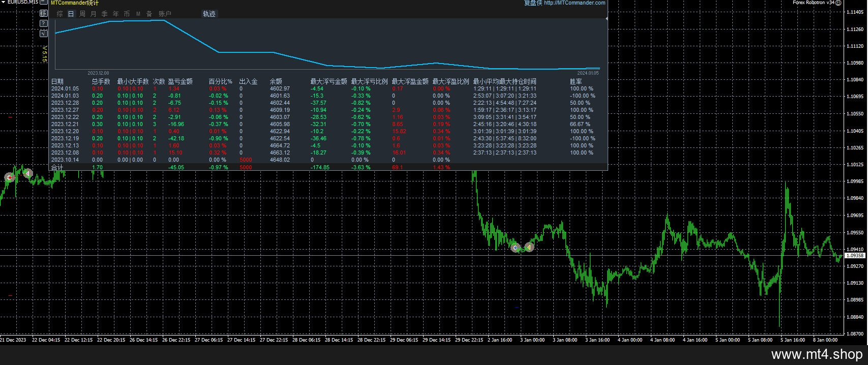Click the 最大浮亏金额 column header
Image resolution: width=868 pixels, height=365 pixels.
(328, 81)
